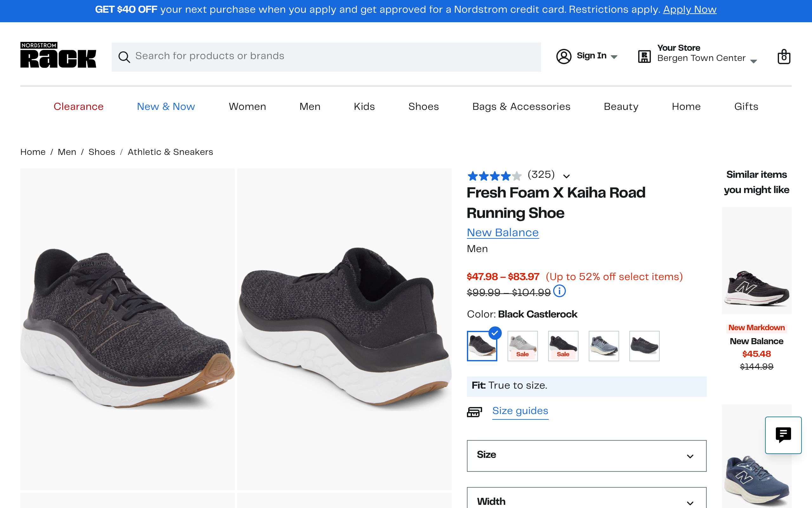Expand the reviews chevron beside (325)

tap(566, 176)
